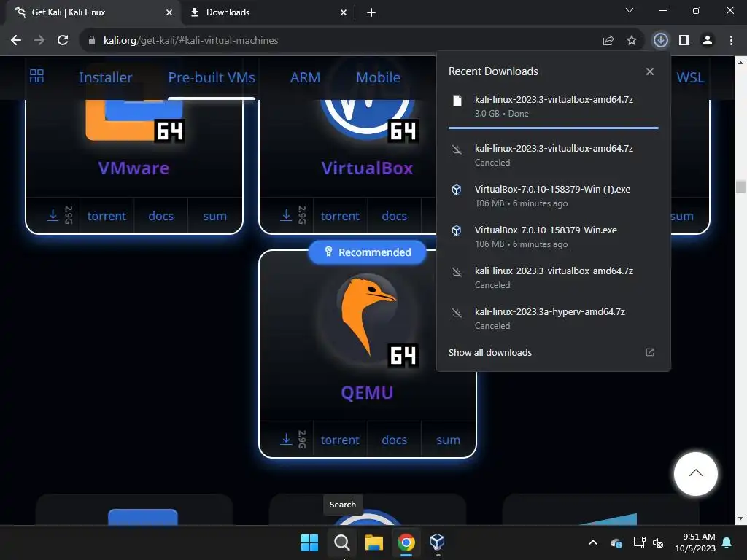Open the completed kali-linux-2023.3-virtualbox-amd64.7z download
This screenshot has height=560, width=747.
click(554, 106)
